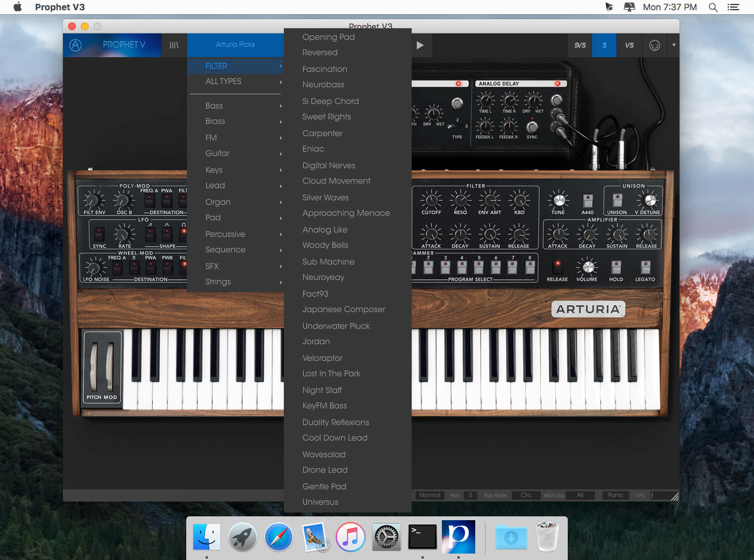The height and width of the screenshot is (560, 754).
Task: Select Japanese Composer from preset list
Action: pos(344,310)
